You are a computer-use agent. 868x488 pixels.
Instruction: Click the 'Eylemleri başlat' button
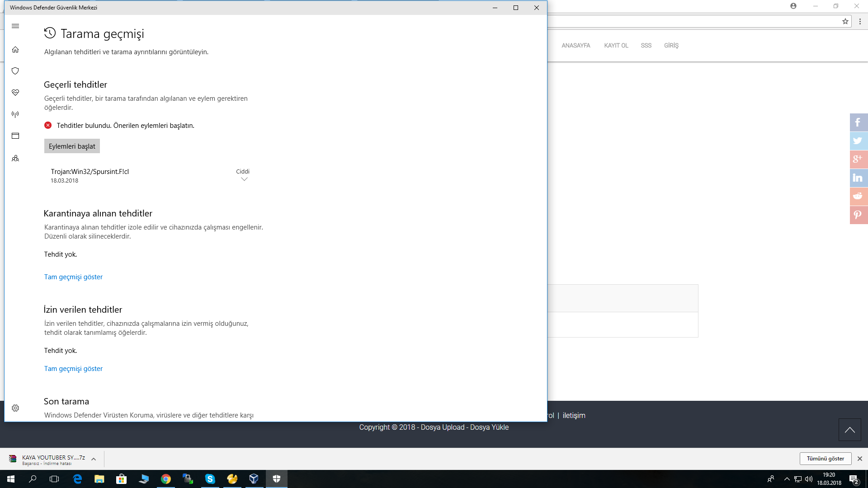coord(72,146)
